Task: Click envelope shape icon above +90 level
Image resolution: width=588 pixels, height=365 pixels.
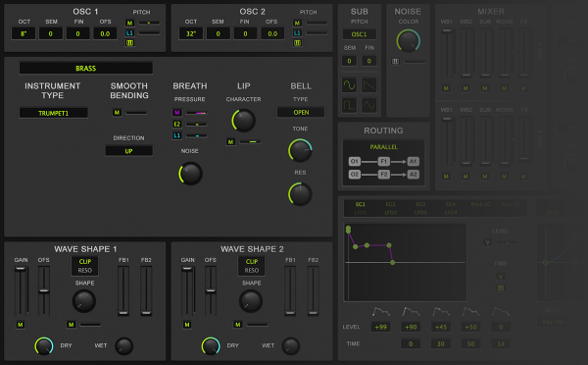Action: click(x=411, y=311)
